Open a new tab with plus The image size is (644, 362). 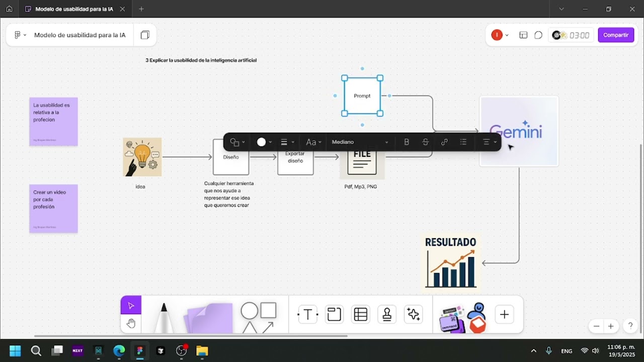click(141, 9)
